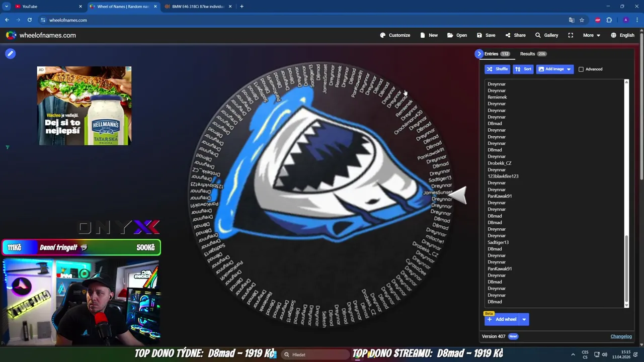Image resolution: width=644 pixels, height=362 pixels.
Task: Switch to the Entries tab
Action: (x=497, y=54)
